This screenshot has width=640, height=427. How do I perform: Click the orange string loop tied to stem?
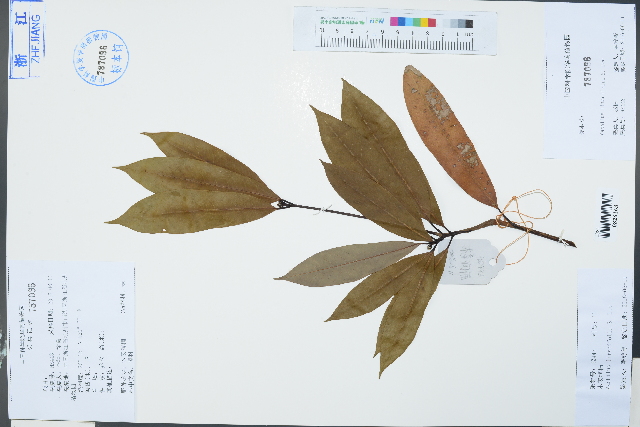click(524, 225)
